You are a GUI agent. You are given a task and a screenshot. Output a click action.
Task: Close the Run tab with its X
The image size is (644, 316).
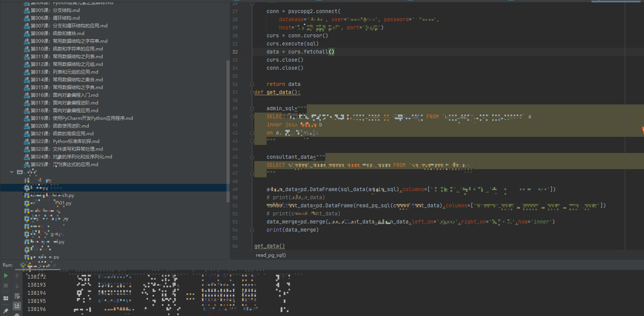[x=54, y=265]
